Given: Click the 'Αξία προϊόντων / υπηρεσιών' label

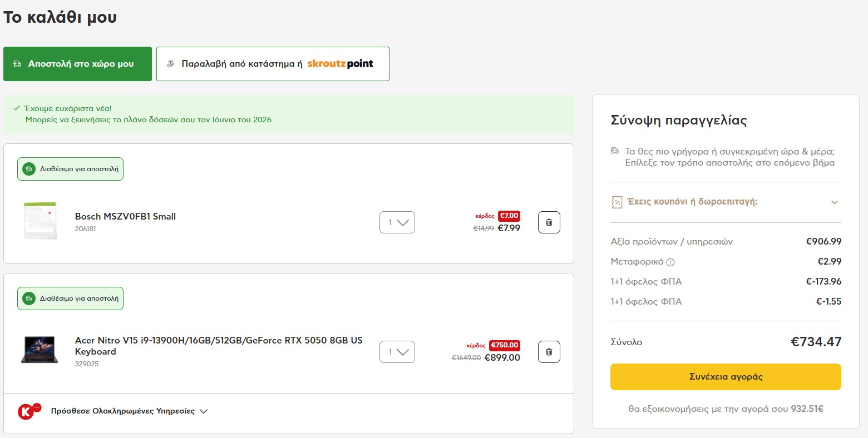Looking at the screenshot, I should click(x=672, y=242).
